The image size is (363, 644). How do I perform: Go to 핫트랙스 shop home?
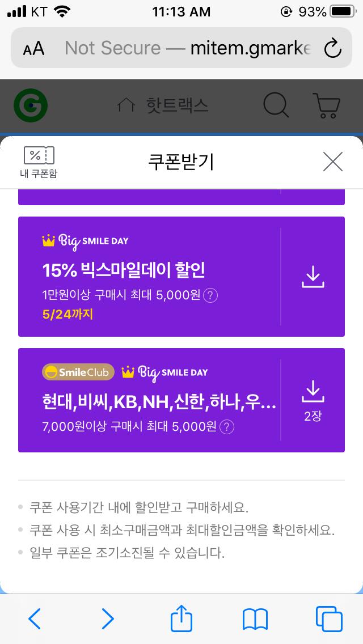[163, 105]
